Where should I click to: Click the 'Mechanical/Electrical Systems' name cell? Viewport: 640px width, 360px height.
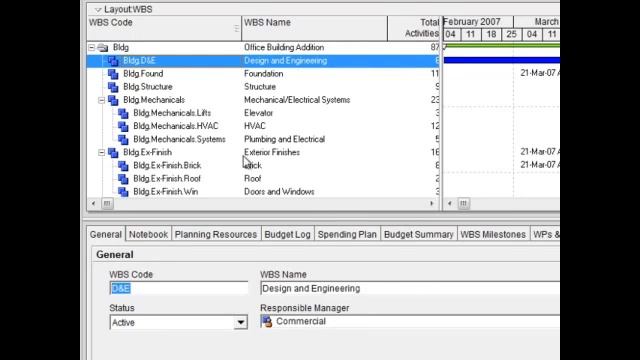tap(297, 100)
